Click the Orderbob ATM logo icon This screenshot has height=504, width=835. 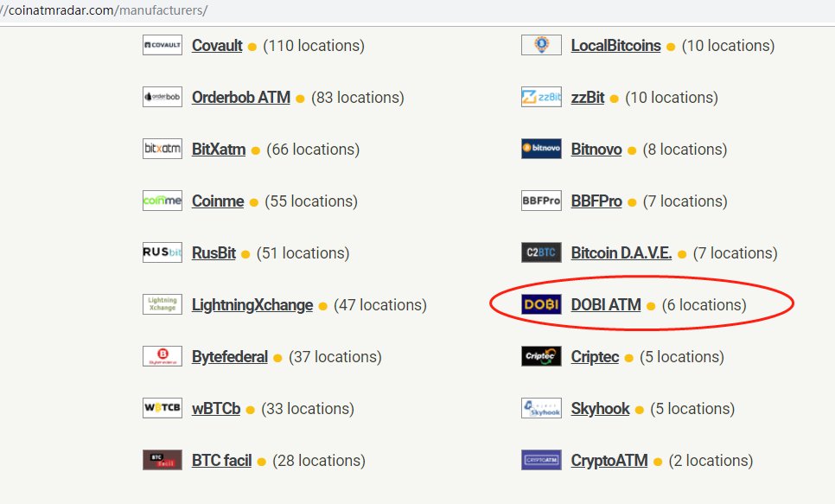tap(163, 97)
